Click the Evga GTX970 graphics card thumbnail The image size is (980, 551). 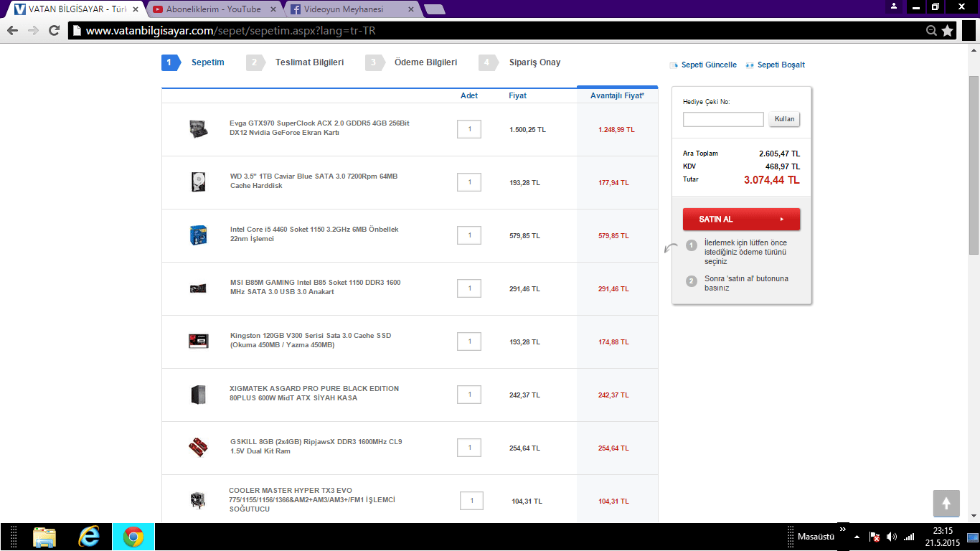(199, 129)
